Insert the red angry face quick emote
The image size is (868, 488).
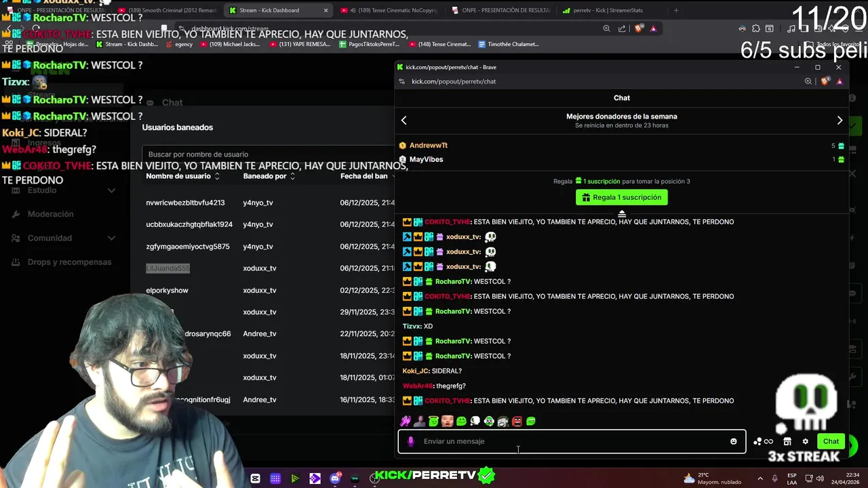[517, 421]
